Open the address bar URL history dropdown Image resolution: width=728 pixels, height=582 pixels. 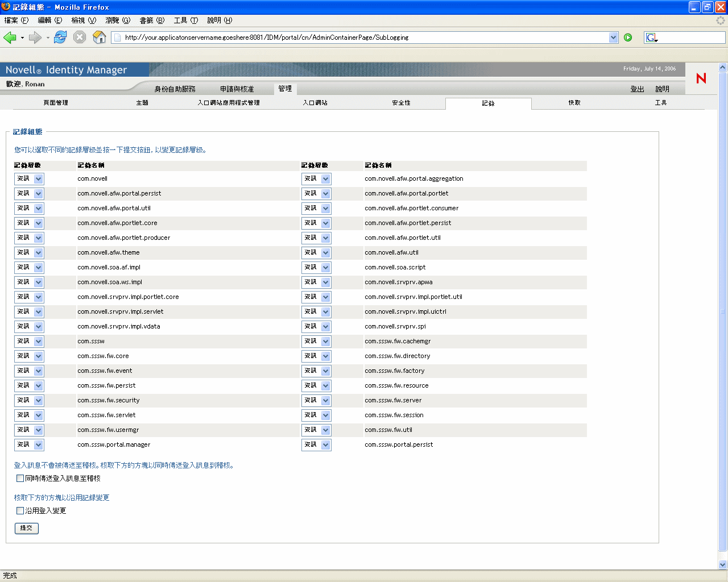(x=613, y=38)
